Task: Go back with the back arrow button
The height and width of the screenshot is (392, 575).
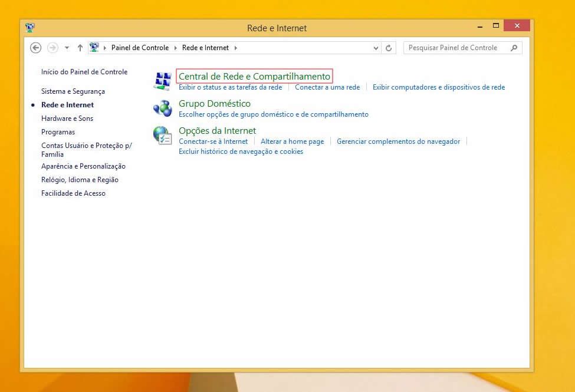Action: tap(36, 48)
